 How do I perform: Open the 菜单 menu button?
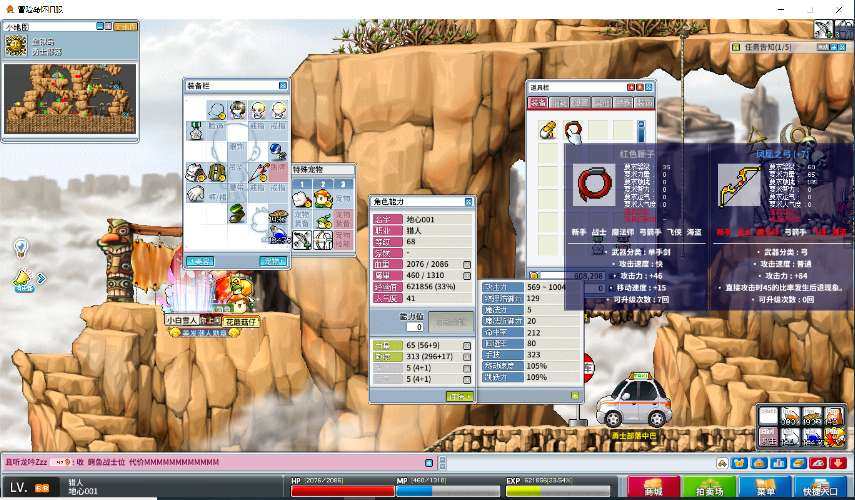pos(764,486)
